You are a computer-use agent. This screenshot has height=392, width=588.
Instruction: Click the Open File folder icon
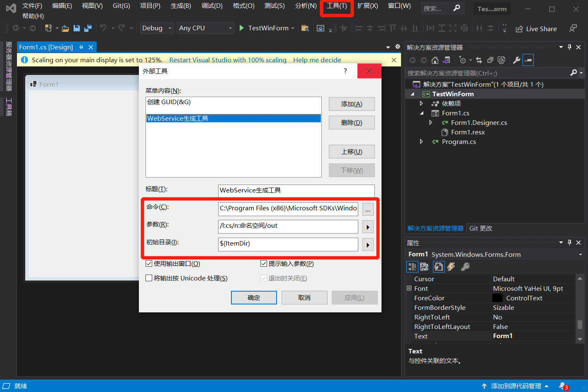click(x=65, y=28)
